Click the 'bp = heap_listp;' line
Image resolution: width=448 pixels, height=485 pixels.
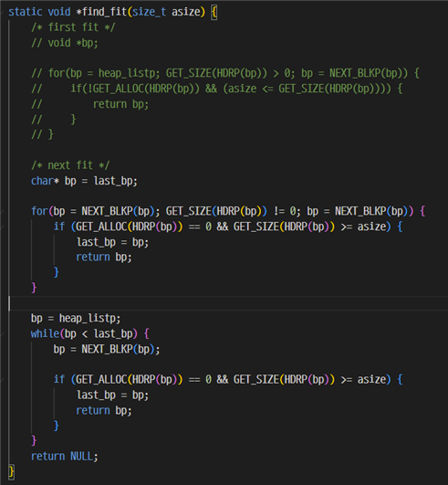click(76, 318)
